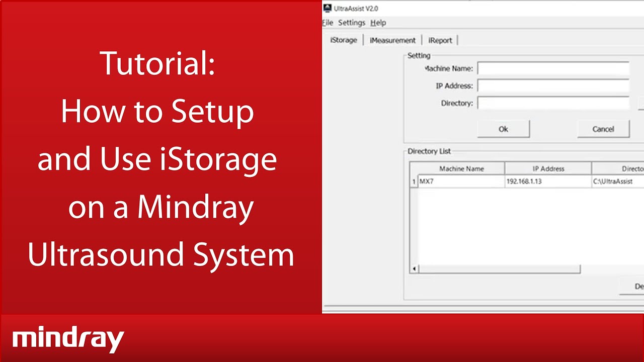644x362 pixels.
Task: Switch to the iReport tab
Action: pos(440,40)
